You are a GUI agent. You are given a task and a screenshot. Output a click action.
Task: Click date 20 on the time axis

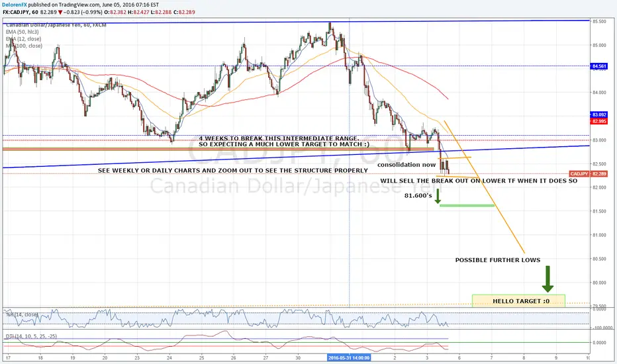105,357
